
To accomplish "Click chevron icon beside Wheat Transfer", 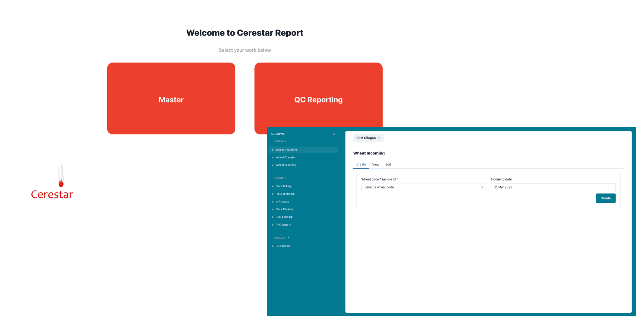I will pos(272,157).
